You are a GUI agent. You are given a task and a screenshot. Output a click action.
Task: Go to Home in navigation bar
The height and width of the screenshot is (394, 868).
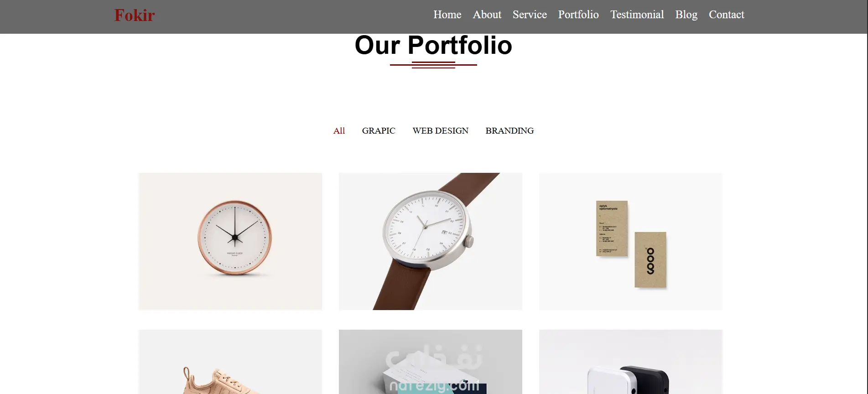[447, 15]
